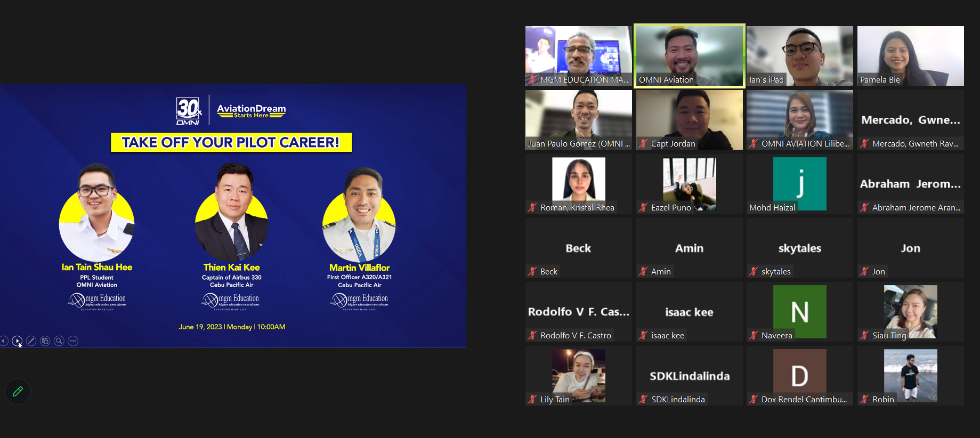Image resolution: width=980 pixels, height=438 pixels.
Task: Click muted mic icon beside Mercado, Gwneth Rav...
Action: click(864, 144)
